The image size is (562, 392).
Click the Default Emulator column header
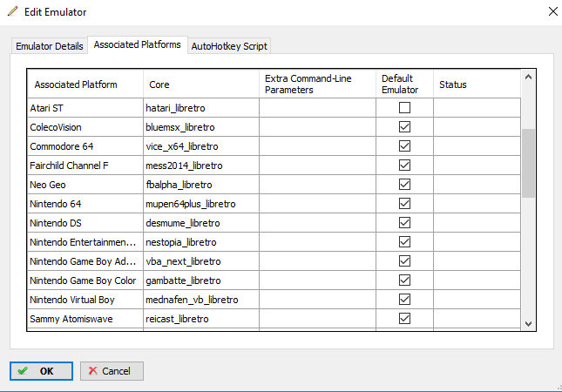(x=404, y=84)
